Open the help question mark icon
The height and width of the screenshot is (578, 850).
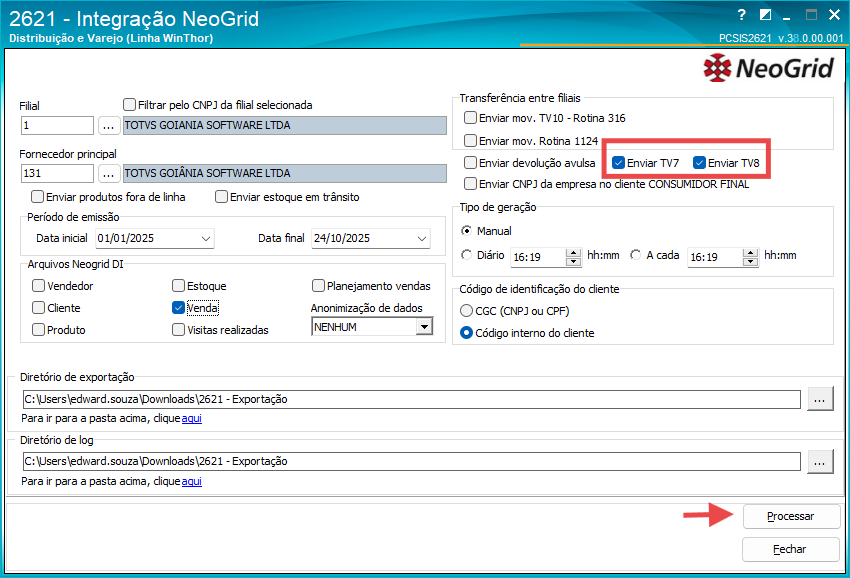[x=742, y=15]
